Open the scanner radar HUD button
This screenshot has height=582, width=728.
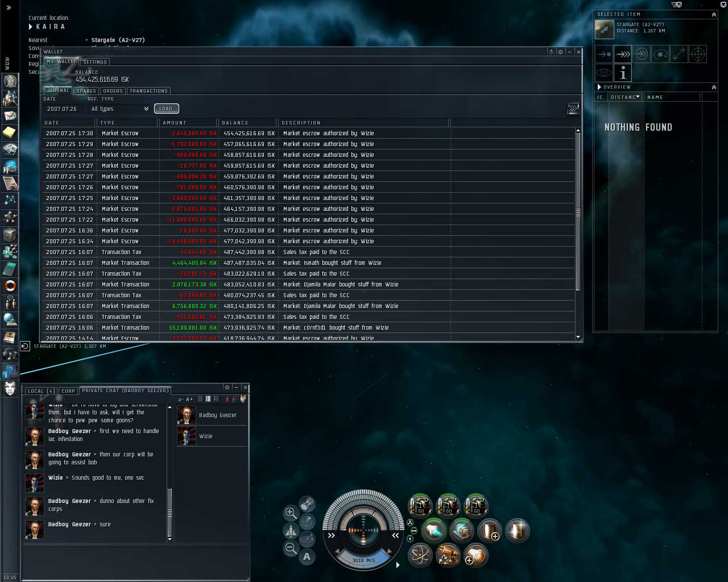tap(307, 521)
